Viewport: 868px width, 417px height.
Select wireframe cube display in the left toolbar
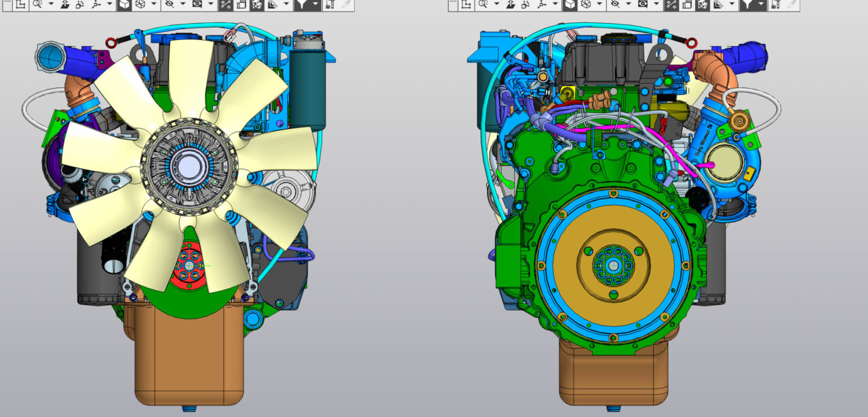coord(141,4)
